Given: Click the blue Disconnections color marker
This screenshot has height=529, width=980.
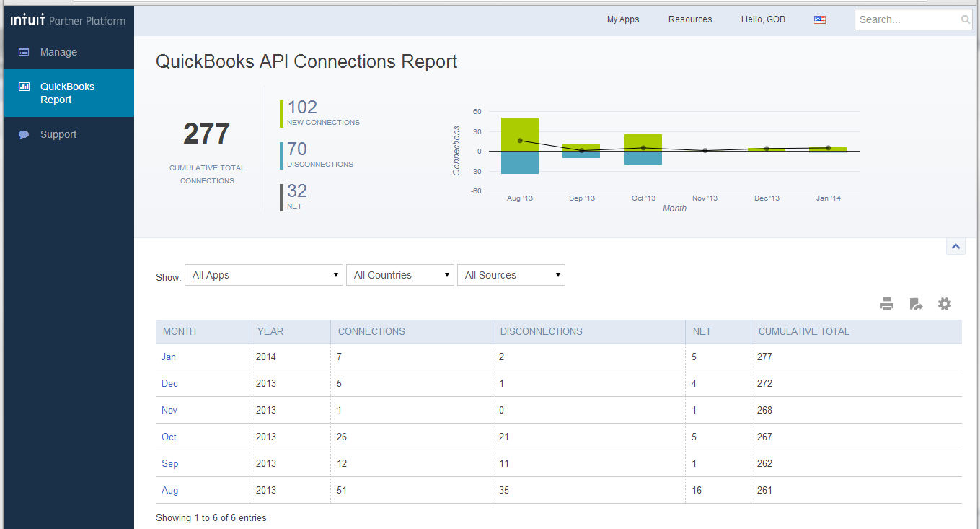Looking at the screenshot, I should 282,156.
